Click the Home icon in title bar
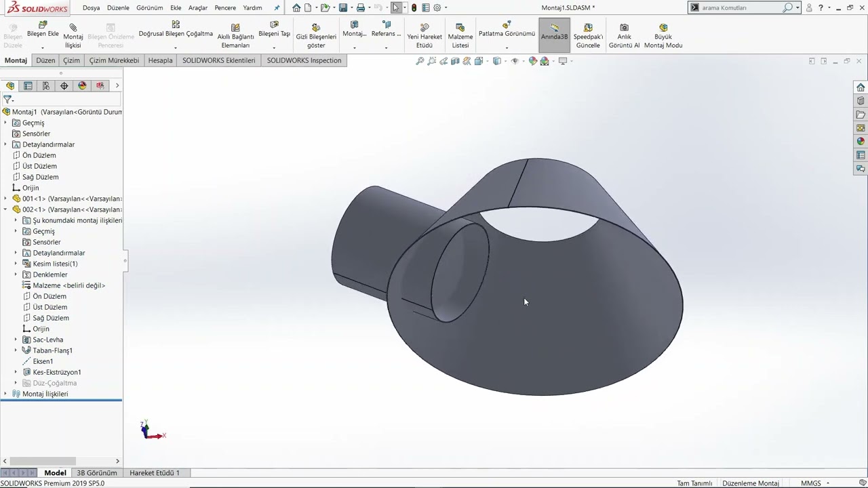Viewport: 868px width, 488px height. tap(296, 7)
